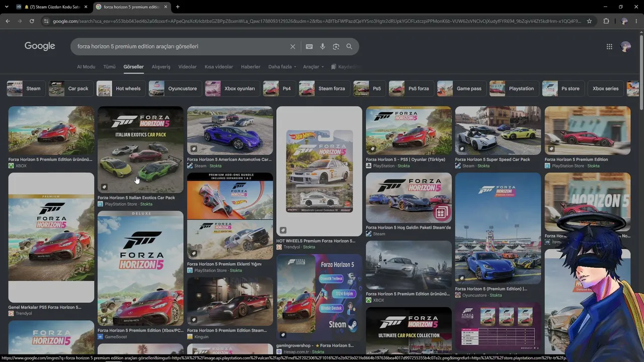The width and height of the screenshot is (644, 362).
Task: Open the Kısa videolar tab
Action: point(219,66)
